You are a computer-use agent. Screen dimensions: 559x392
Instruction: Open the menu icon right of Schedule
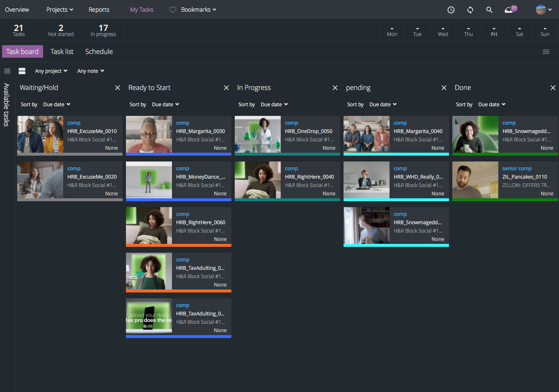click(x=546, y=51)
